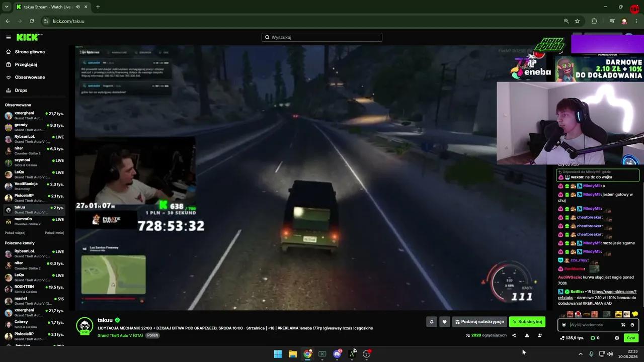Image resolution: width=644 pixels, height=362 pixels.
Task: Click the browser back arrow
Action: 8,21
